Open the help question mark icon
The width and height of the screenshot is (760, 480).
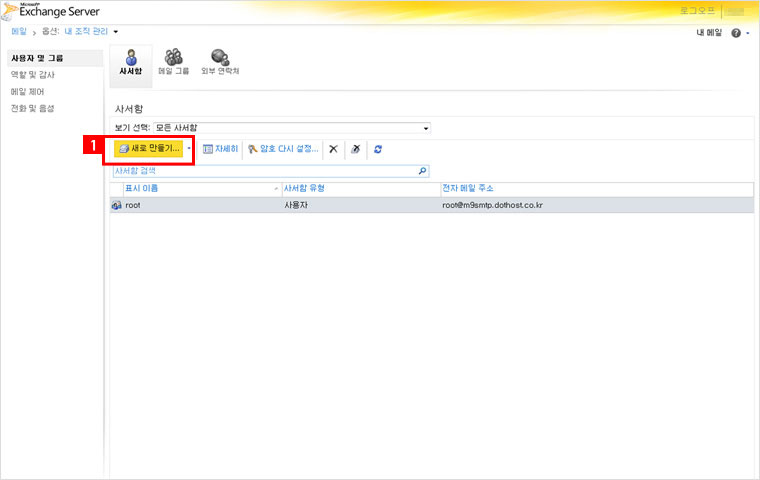(736, 33)
